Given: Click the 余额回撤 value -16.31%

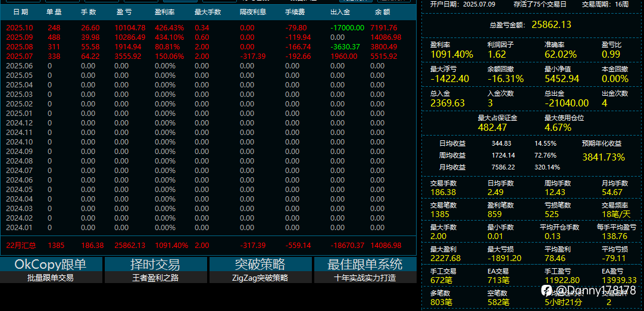Looking at the screenshot, I should point(505,78).
